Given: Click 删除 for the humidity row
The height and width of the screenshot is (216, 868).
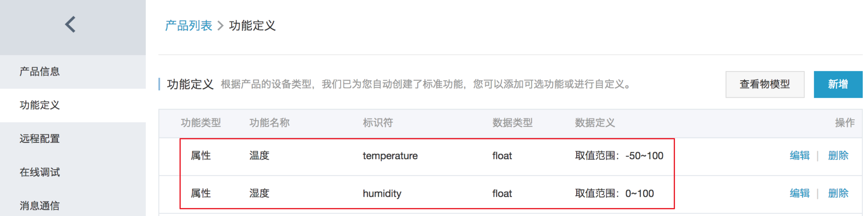Looking at the screenshot, I should pos(838,194).
